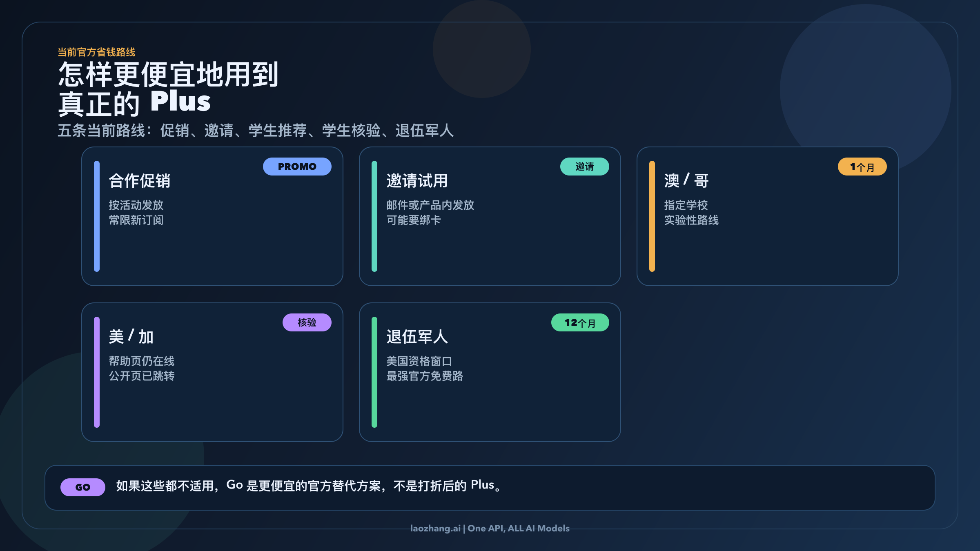Click the title 怎样更便宜地用到 真正的 Plus

(168, 88)
